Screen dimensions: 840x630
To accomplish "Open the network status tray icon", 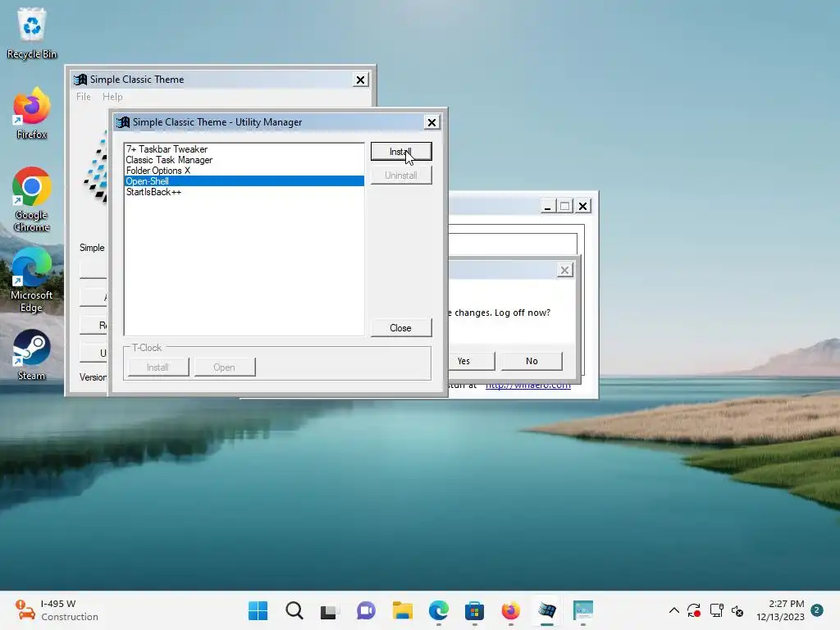I will tap(716, 610).
